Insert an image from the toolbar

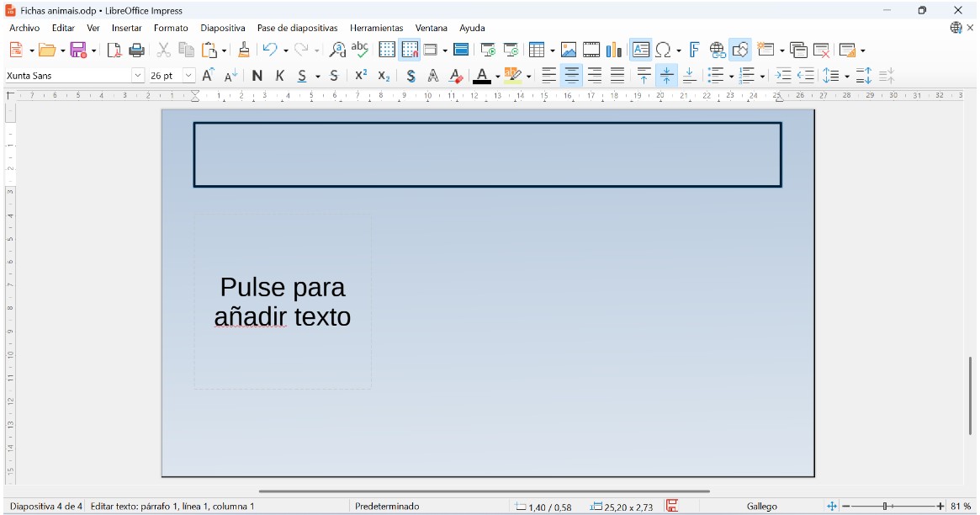pyautogui.click(x=569, y=50)
